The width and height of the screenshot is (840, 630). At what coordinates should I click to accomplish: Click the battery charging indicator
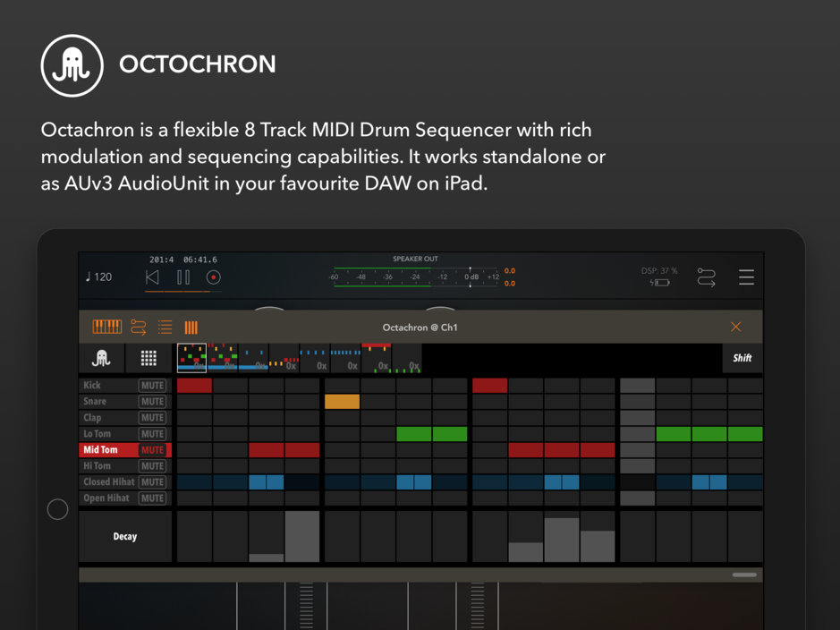(660, 282)
